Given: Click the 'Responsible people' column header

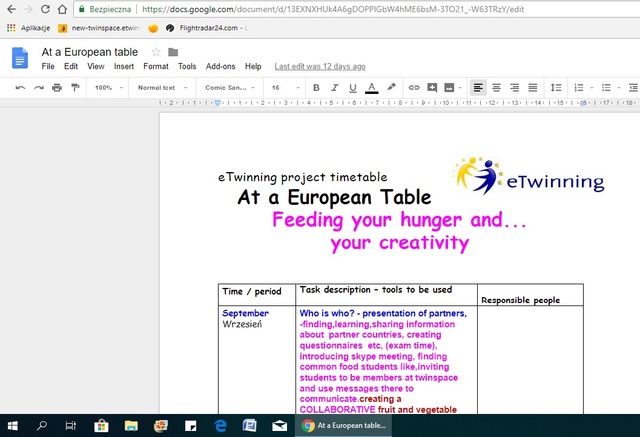Looking at the screenshot, I should point(520,300).
